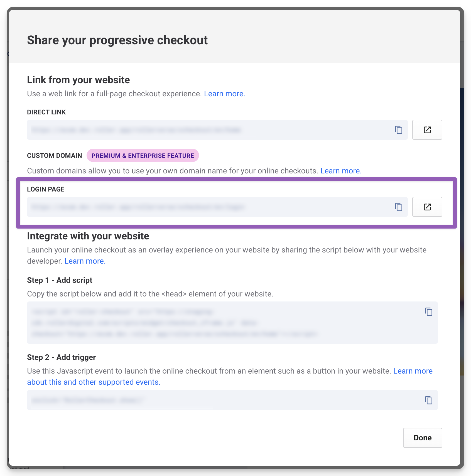Screen dimensions: 471x476
Task: Copy the login page URL
Action: (399, 207)
